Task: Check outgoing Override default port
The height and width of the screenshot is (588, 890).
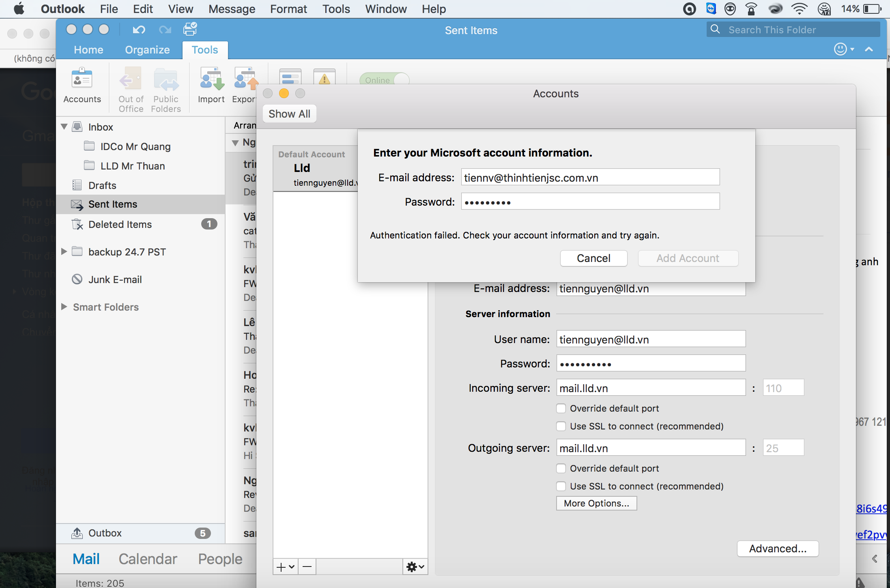Action: 561,468
